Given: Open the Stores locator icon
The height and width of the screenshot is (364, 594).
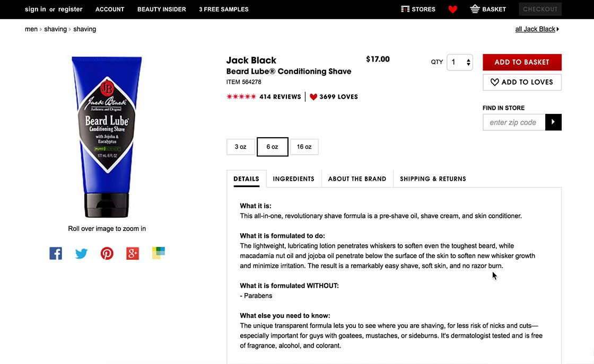Looking at the screenshot, I should [405, 9].
